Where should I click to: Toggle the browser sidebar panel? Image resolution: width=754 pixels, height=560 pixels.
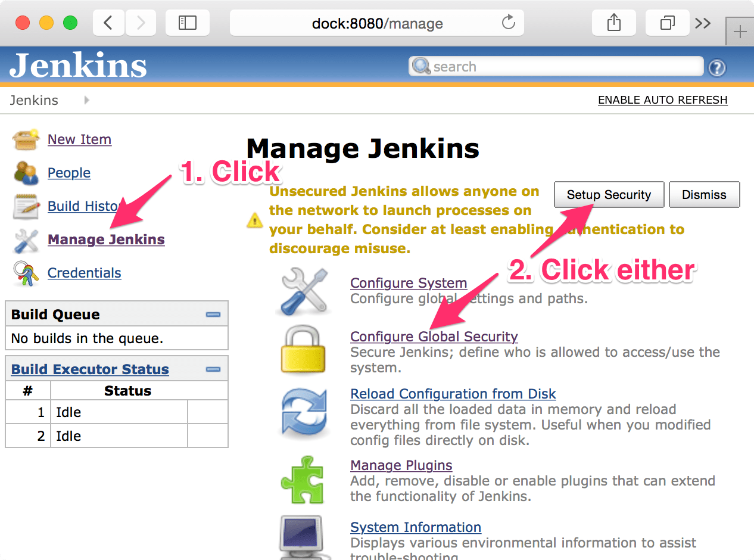coord(187,22)
